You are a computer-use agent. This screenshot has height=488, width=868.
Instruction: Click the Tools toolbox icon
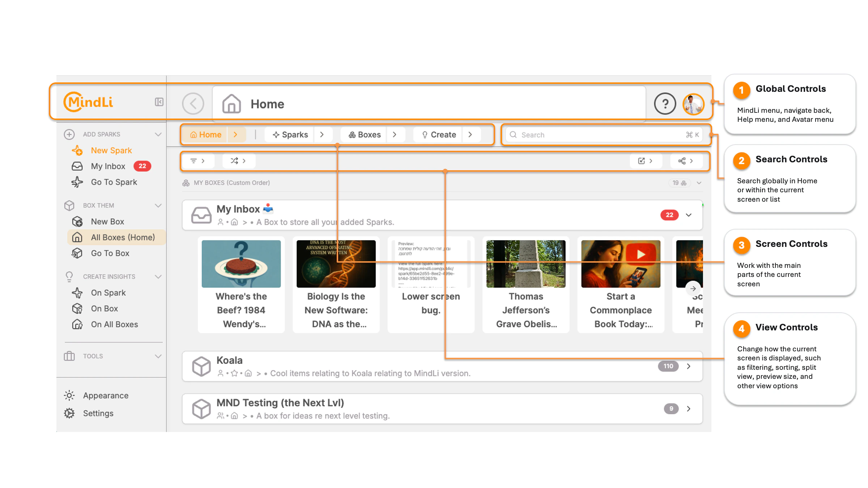click(x=69, y=356)
